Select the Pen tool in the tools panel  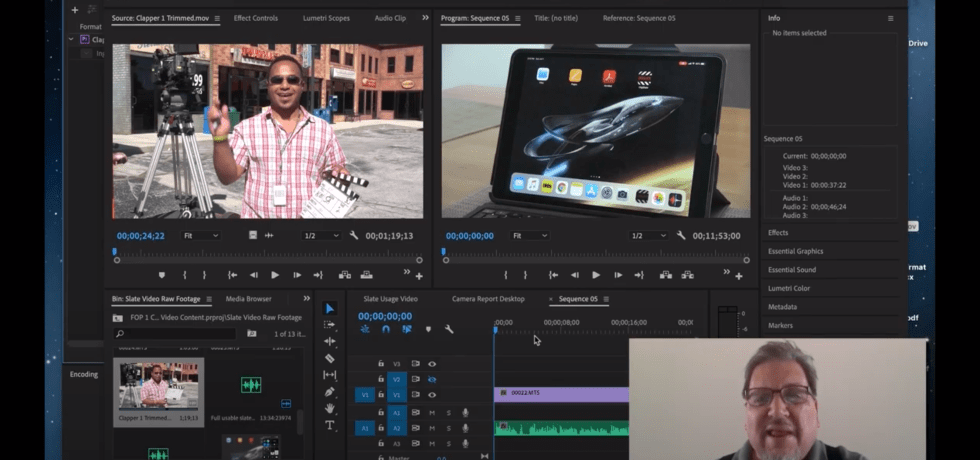(x=330, y=391)
